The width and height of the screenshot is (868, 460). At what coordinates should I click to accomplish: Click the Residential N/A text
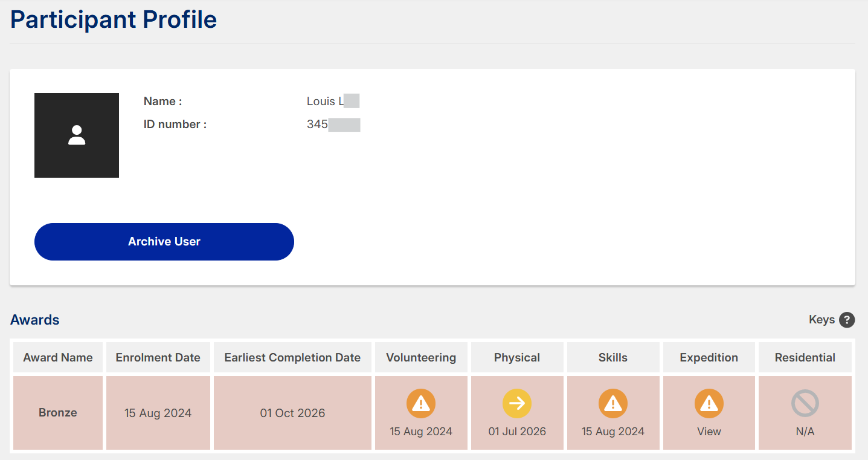(x=805, y=432)
